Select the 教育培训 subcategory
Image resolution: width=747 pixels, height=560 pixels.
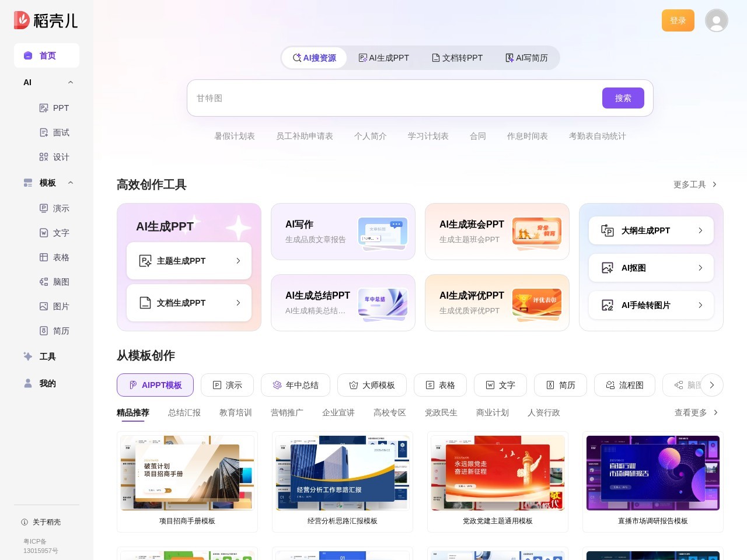tap(236, 412)
